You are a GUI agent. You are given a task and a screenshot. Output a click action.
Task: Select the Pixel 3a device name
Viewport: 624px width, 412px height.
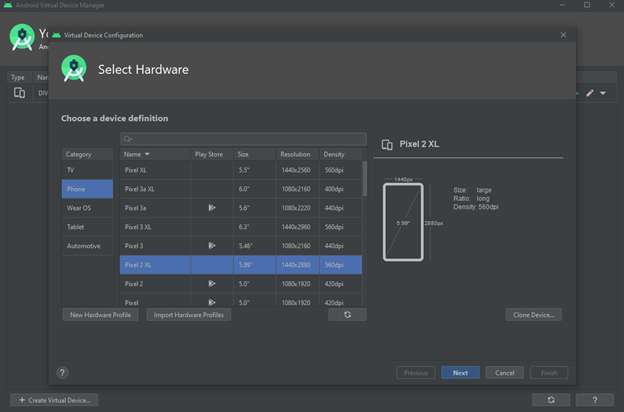point(135,208)
